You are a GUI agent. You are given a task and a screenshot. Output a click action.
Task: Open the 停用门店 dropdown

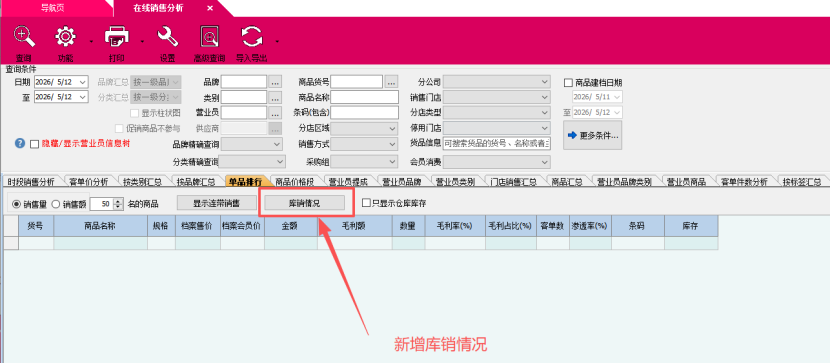[x=545, y=128]
